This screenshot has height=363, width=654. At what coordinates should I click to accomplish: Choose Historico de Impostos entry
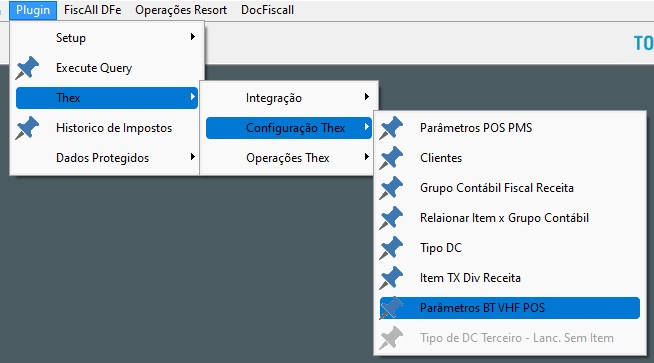click(x=107, y=128)
